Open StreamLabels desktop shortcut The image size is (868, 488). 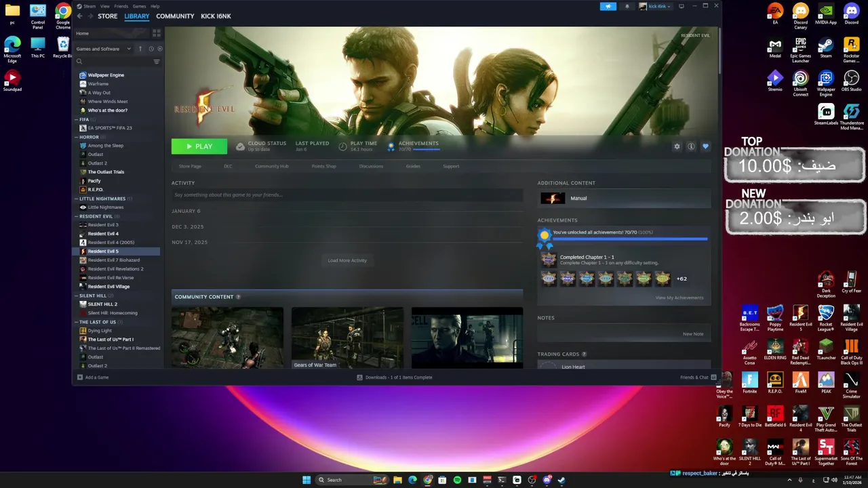(826, 115)
